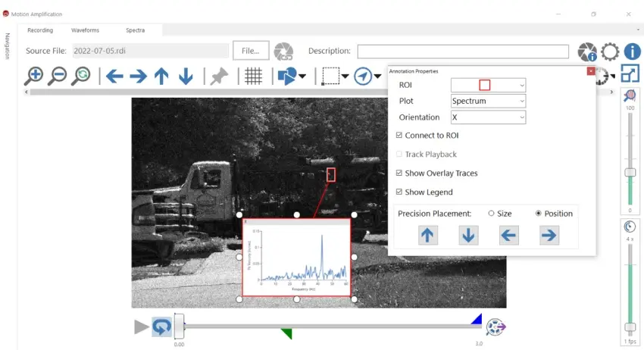Click the amplification magnifier icon above slider
The height and width of the screenshot is (350, 644).
[630, 95]
